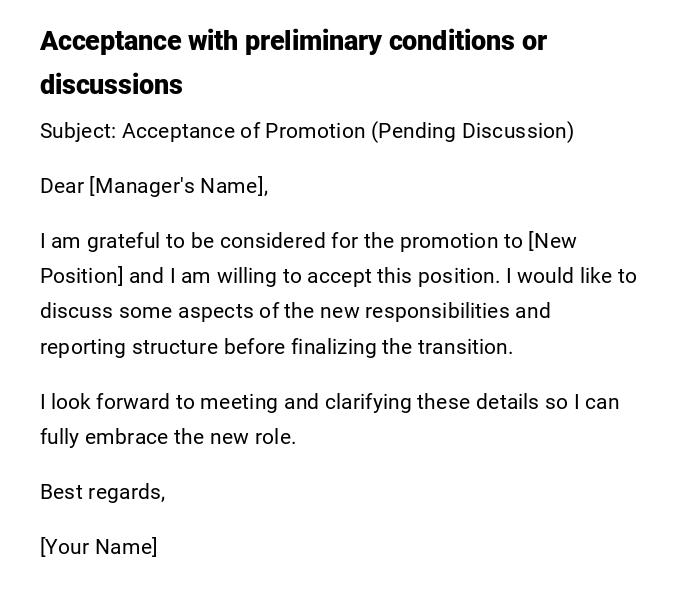This screenshot has height=610, width=700.
Task: Click the word "Dear" in the greeting
Action: [x=62, y=186]
